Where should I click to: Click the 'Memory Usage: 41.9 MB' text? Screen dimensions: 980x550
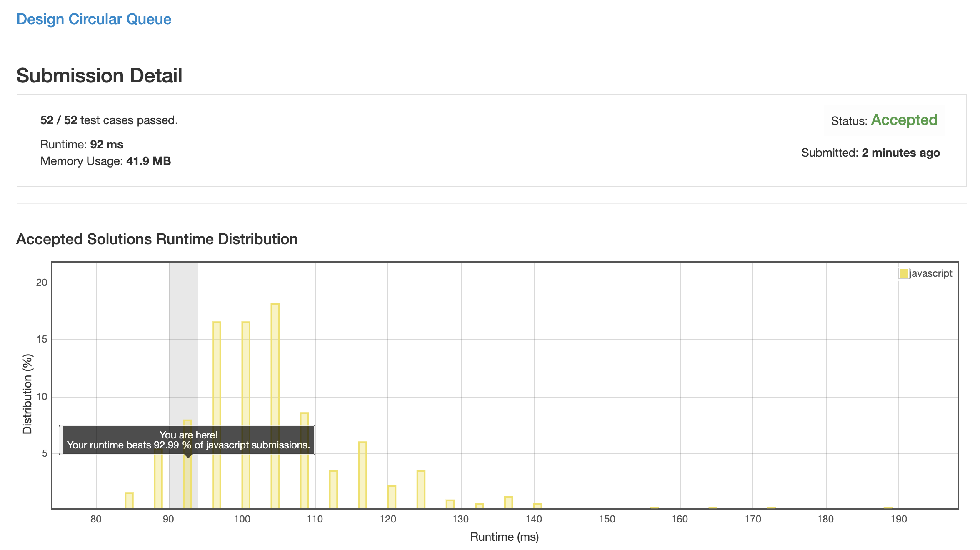[105, 161]
